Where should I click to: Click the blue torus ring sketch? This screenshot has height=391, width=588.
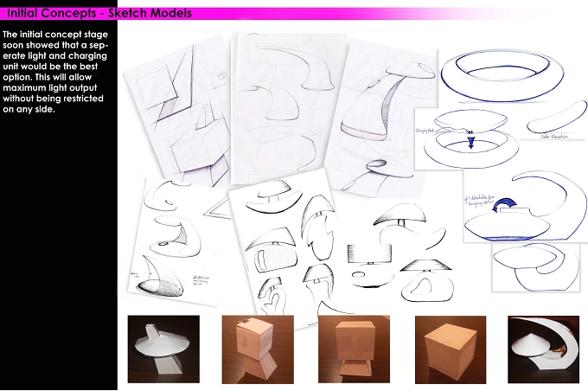(x=502, y=76)
